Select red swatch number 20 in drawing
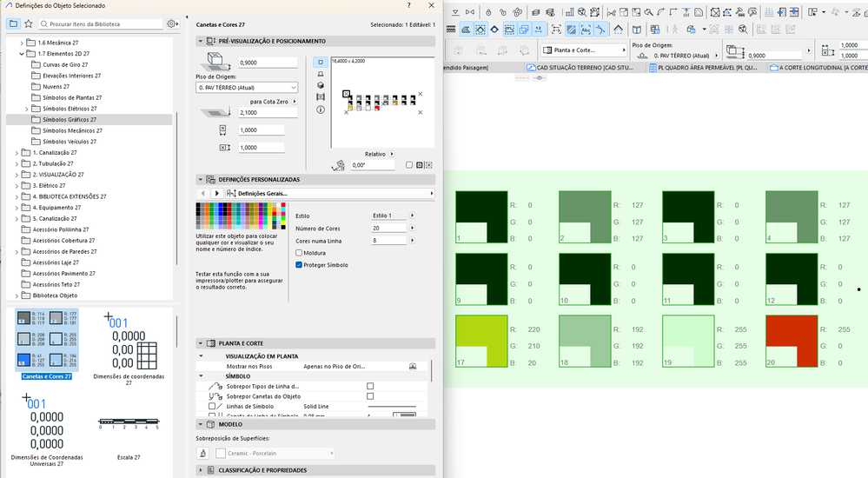 792,342
